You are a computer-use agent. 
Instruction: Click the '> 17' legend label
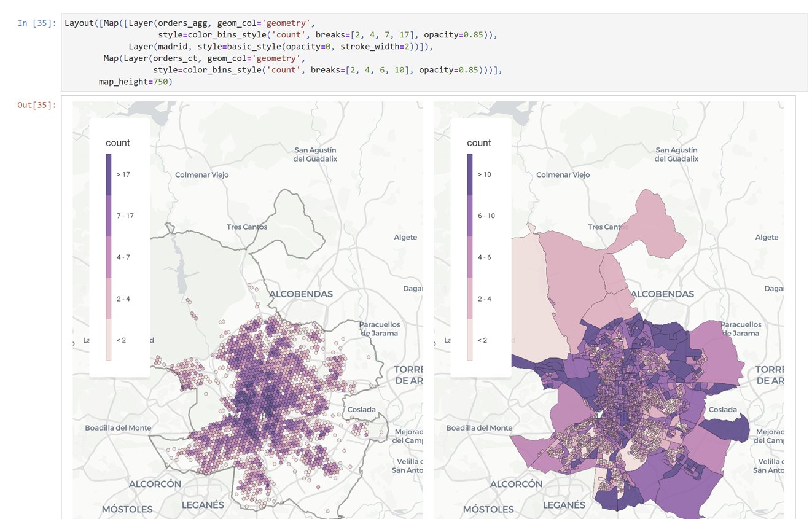(x=123, y=174)
